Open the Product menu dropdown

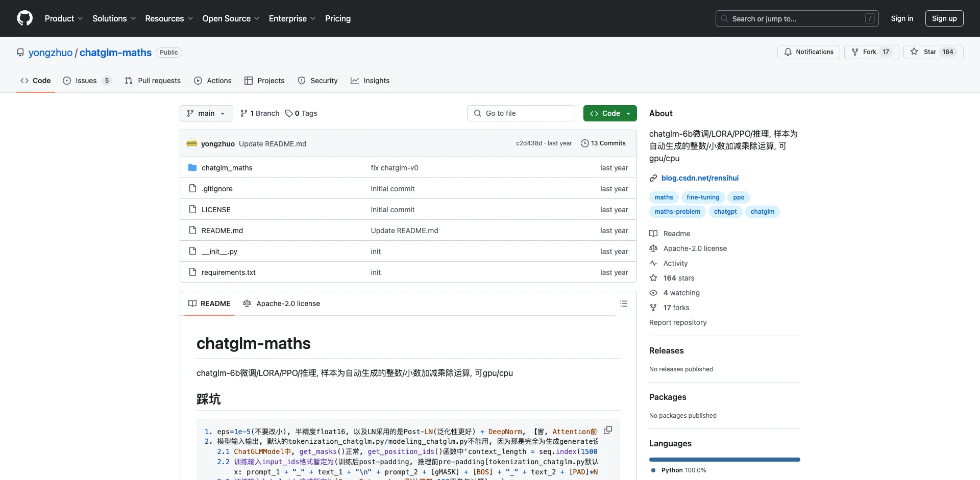pyautogui.click(x=64, y=18)
